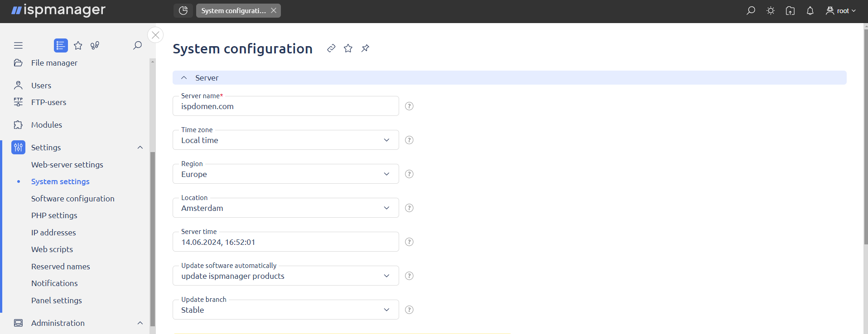Collapse the Server section header
Screen dimensions: 868x334
point(184,78)
